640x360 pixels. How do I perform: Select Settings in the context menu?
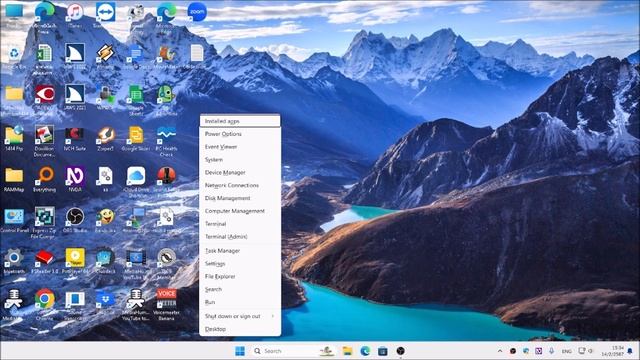tap(240, 264)
